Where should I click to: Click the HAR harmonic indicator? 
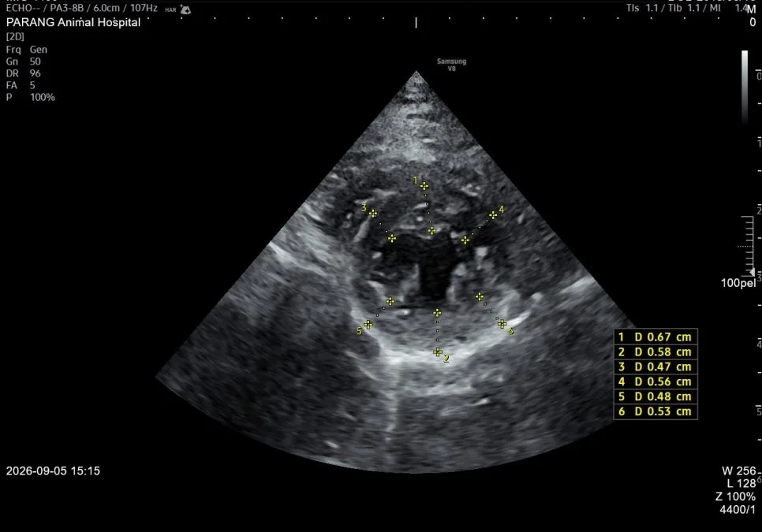point(170,9)
